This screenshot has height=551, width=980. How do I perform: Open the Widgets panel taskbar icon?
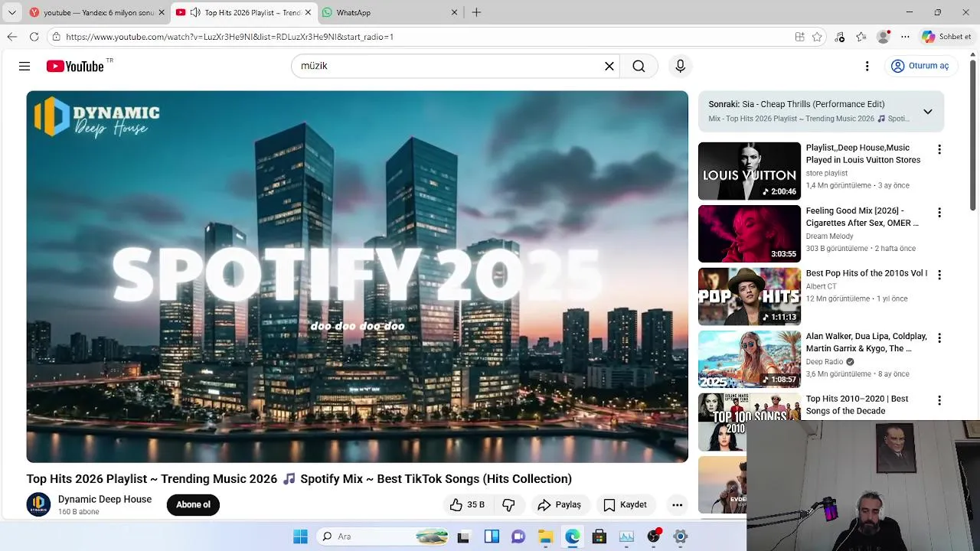492,536
